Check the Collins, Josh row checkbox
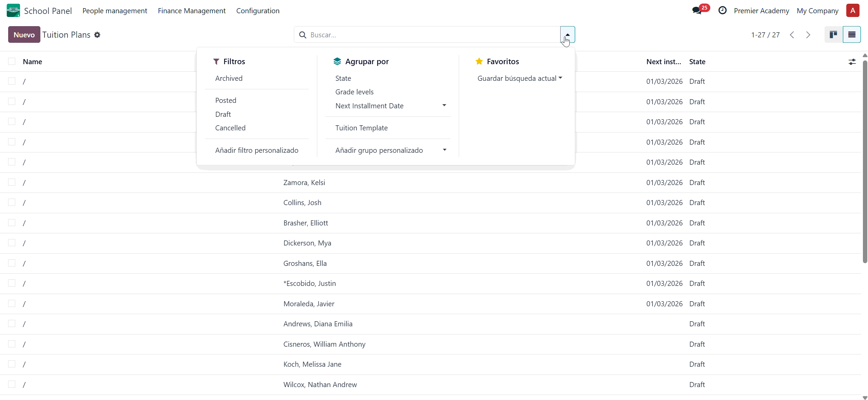868x400 pixels. pyautogui.click(x=12, y=202)
